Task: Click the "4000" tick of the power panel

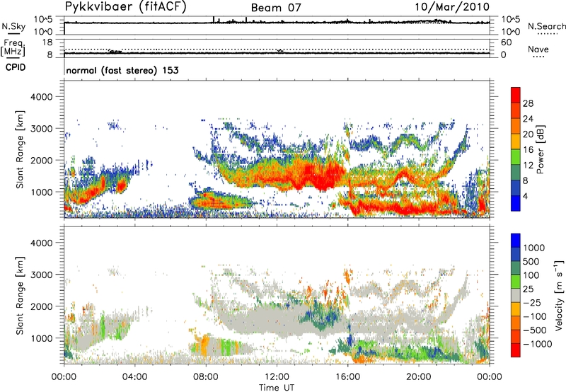Action: [41, 97]
